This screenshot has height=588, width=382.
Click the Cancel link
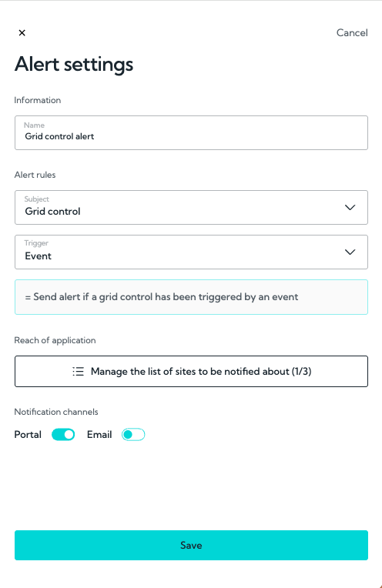(x=352, y=33)
